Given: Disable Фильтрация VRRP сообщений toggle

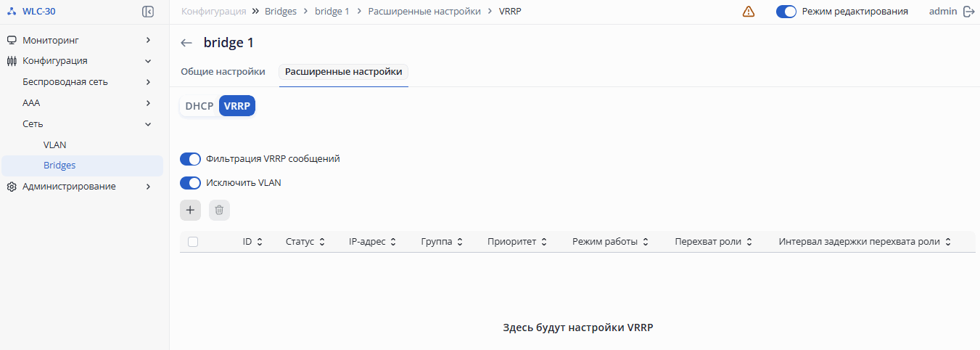Looking at the screenshot, I should tap(190, 159).
